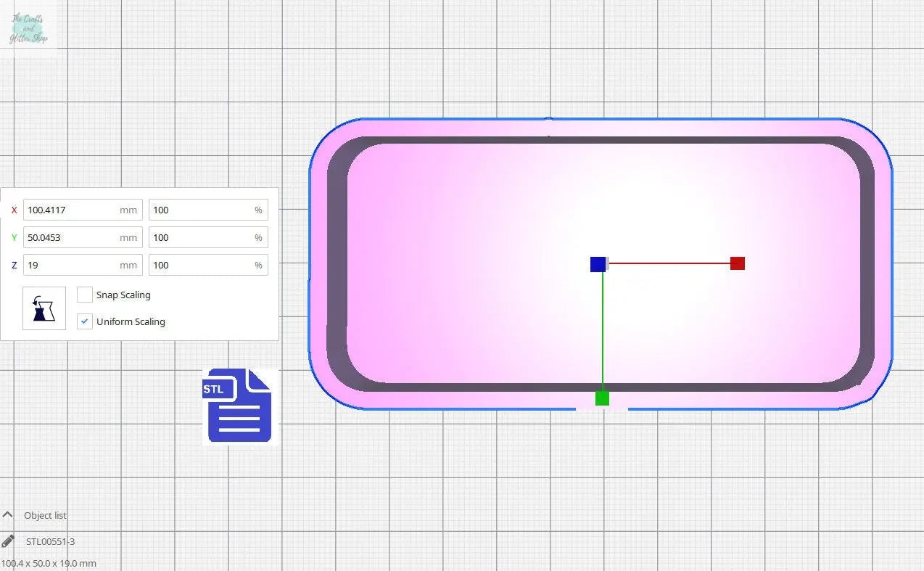Screen dimensions: 924x571
Task: Click the reset scale icon button
Action: pyautogui.click(x=44, y=308)
